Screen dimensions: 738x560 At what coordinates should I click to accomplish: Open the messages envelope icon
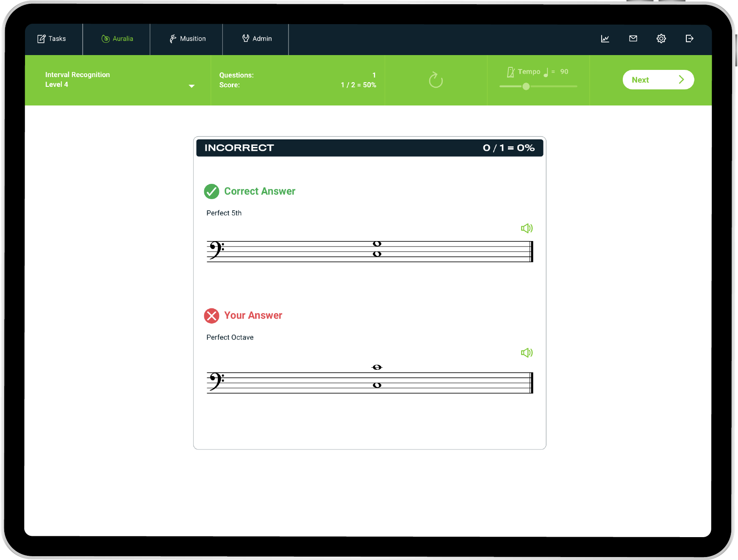click(x=633, y=39)
